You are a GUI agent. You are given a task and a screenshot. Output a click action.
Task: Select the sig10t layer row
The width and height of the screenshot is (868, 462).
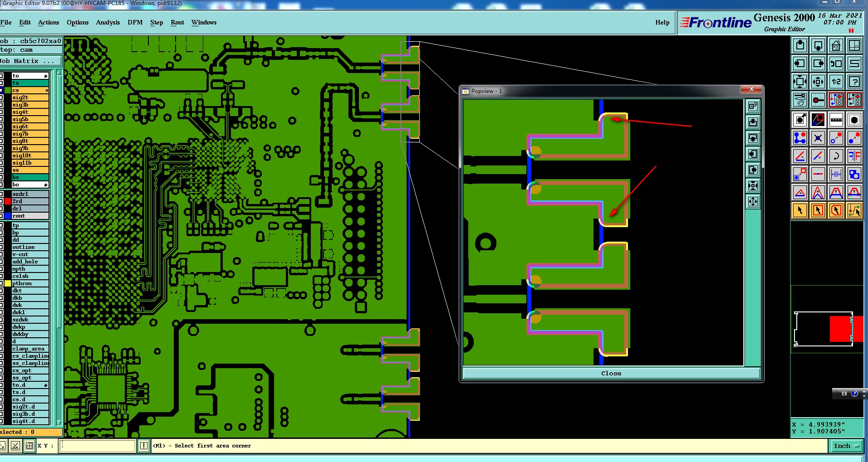(x=30, y=156)
